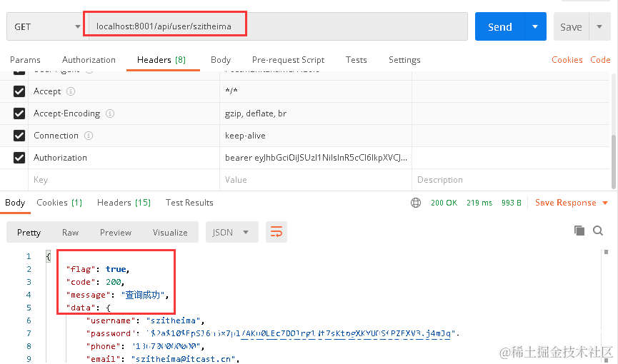618x364 pixels.
Task: Open the Send button dropdown arrow
Action: [x=535, y=26]
